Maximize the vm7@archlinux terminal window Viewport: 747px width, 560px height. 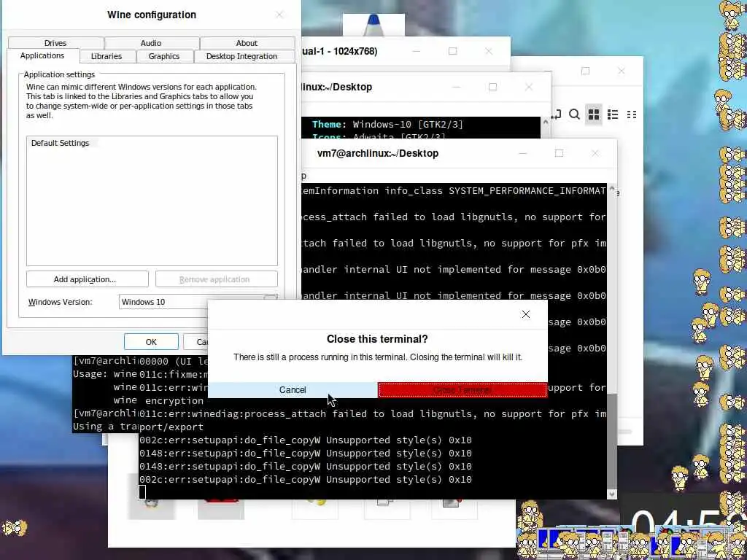point(559,153)
